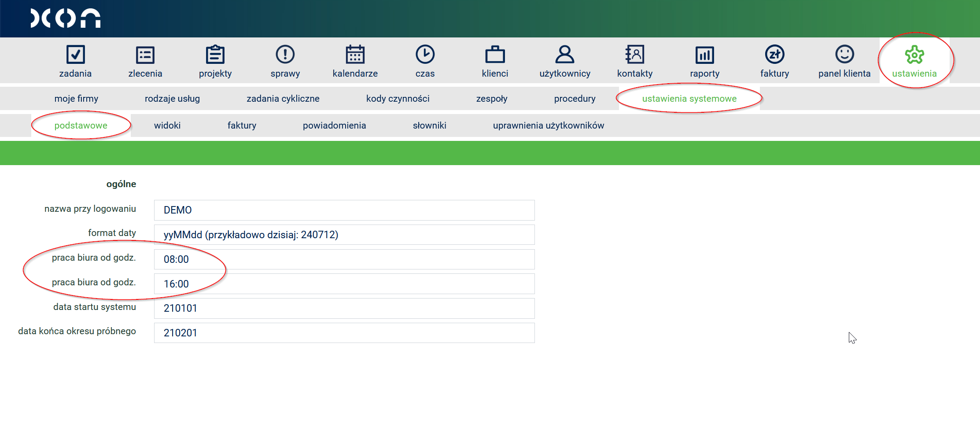This screenshot has width=980, height=424.
Task: Edit the nazwa przy logowaniu field
Action: click(344, 210)
